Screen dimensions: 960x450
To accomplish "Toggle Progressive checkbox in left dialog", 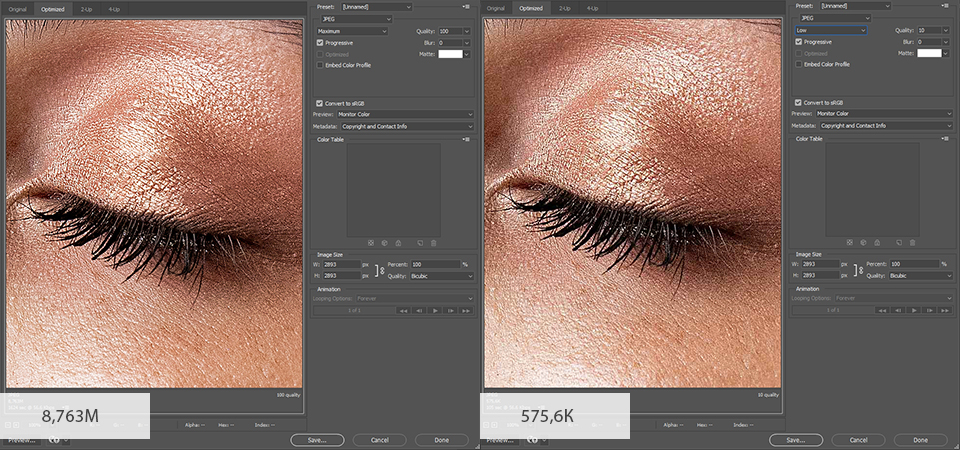I will 320,43.
